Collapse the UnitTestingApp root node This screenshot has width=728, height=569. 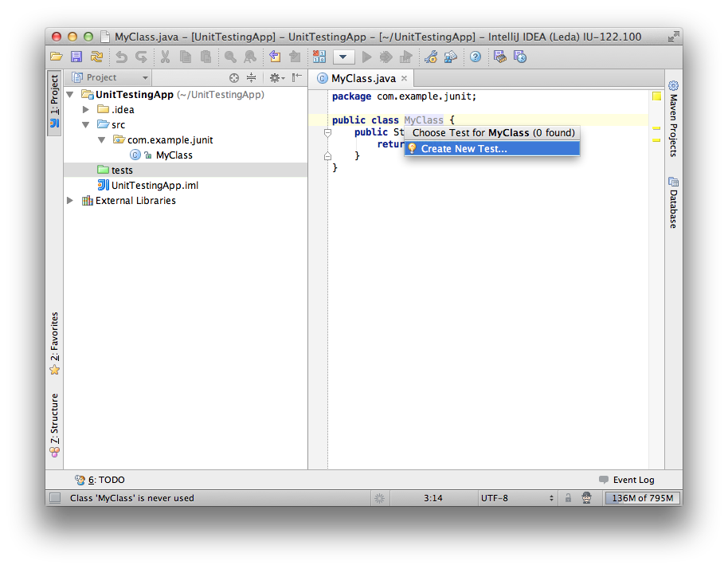(x=70, y=95)
